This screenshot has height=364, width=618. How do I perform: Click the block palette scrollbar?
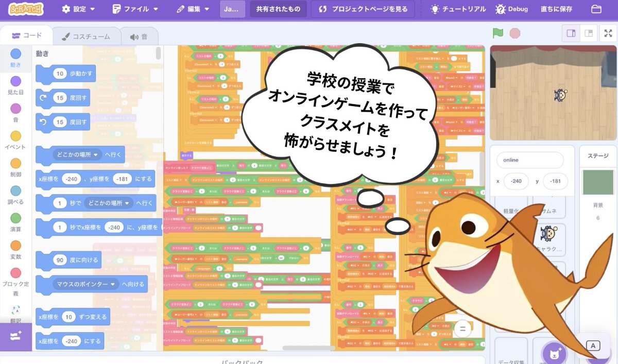[159, 54]
